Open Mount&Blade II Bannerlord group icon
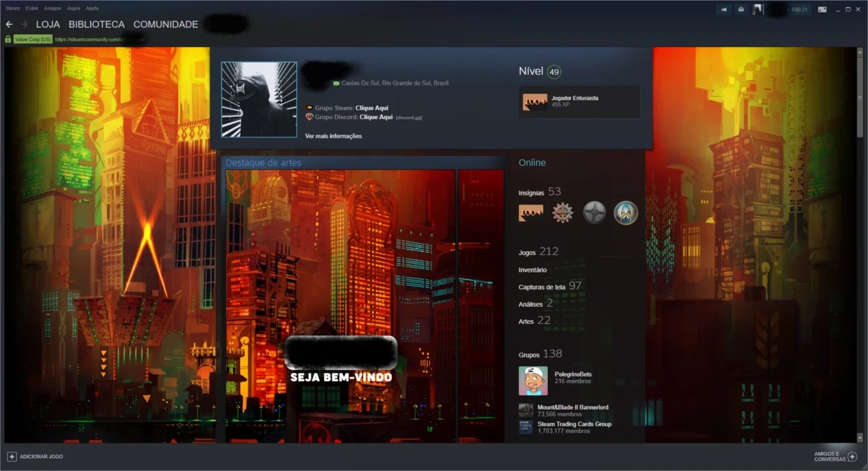The height and width of the screenshot is (471, 868). point(526,410)
